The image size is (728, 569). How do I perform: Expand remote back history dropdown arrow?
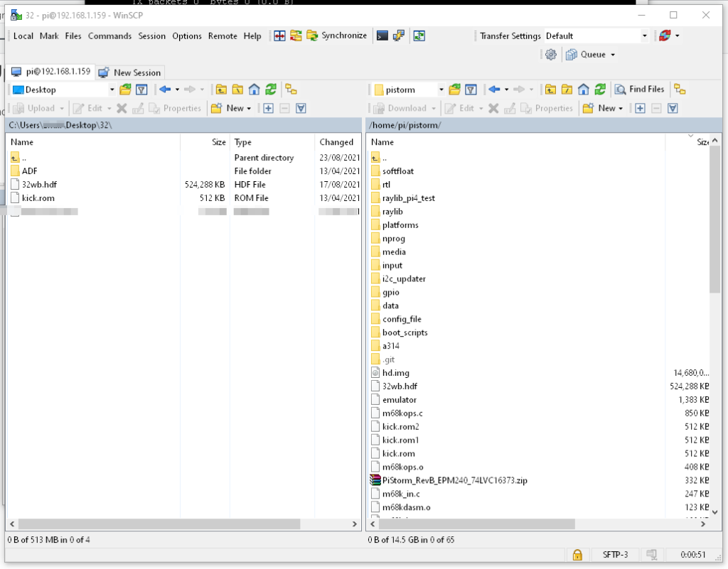pyautogui.click(x=506, y=90)
